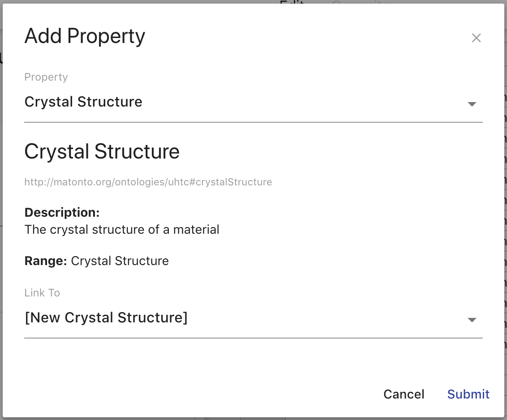Screen dimensions: 507x420
Task: Close the Add Property dialog via X icon
Action: (x=476, y=38)
